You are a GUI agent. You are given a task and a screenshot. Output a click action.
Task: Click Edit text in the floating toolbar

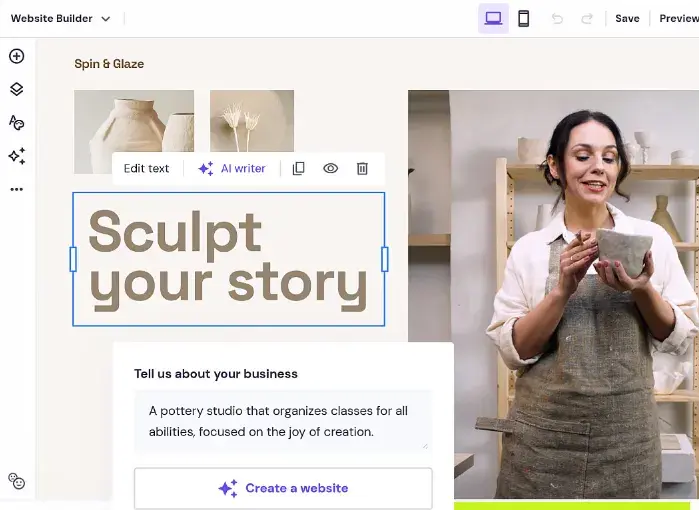point(147,168)
